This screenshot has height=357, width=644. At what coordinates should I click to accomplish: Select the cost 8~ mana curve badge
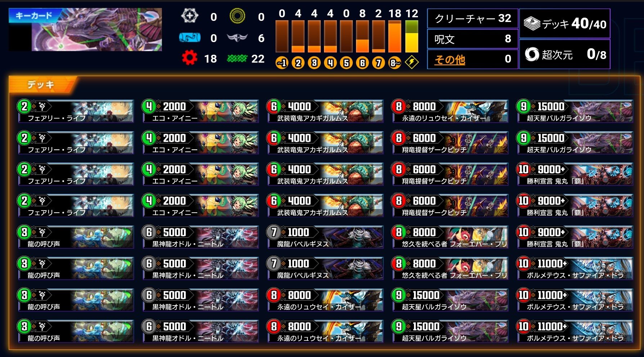pyautogui.click(x=395, y=63)
